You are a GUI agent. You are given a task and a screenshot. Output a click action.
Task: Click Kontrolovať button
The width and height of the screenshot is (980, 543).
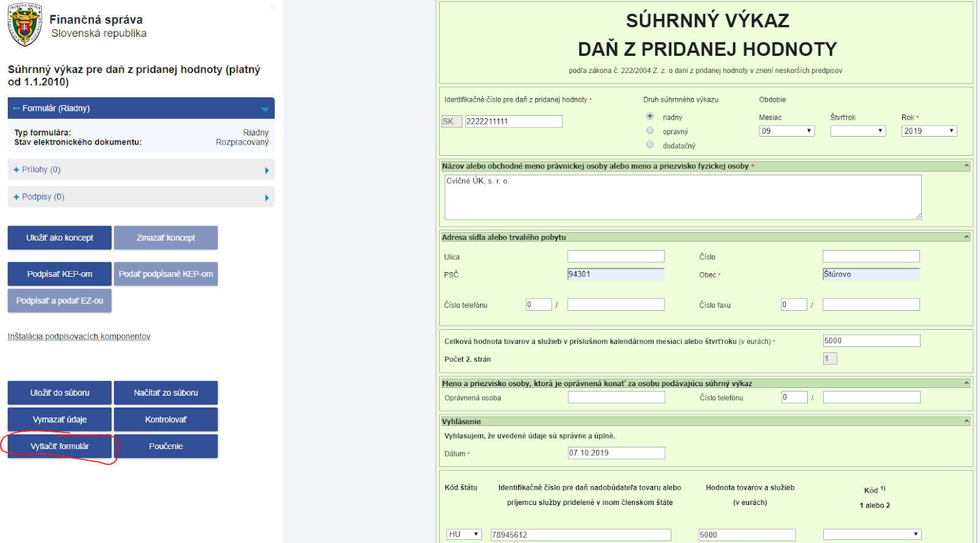[x=166, y=420]
